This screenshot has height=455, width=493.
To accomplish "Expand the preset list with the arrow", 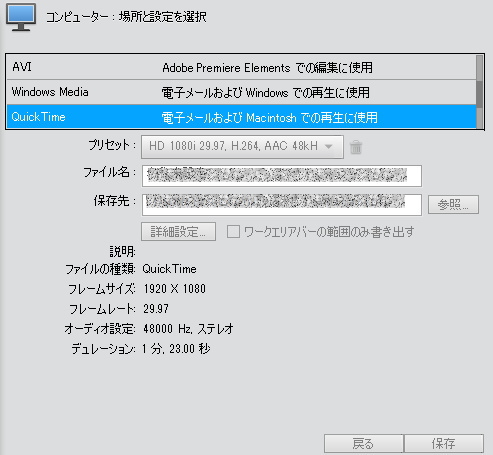I will coord(328,146).
